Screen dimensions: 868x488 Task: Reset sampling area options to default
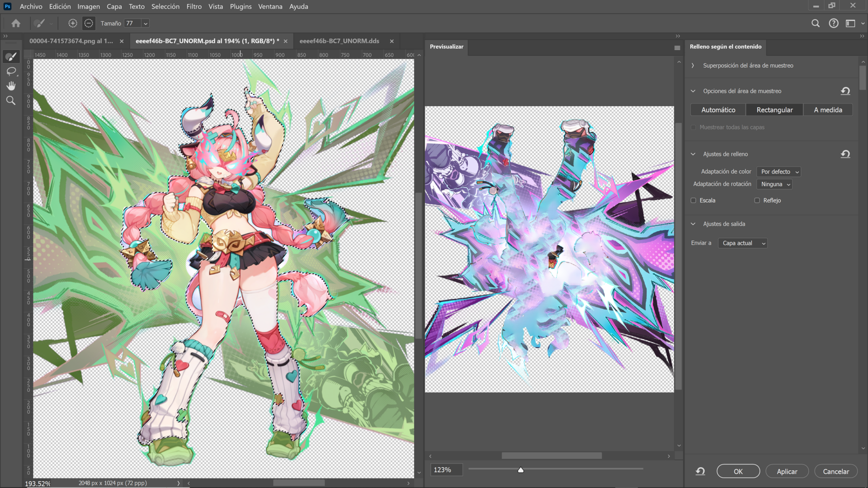tap(845, 91)
